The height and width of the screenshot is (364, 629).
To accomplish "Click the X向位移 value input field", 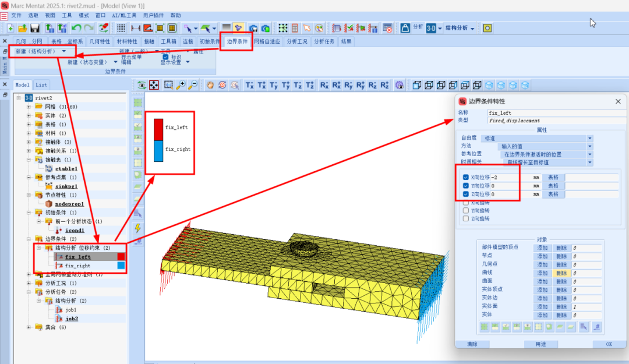I will 510,177.
